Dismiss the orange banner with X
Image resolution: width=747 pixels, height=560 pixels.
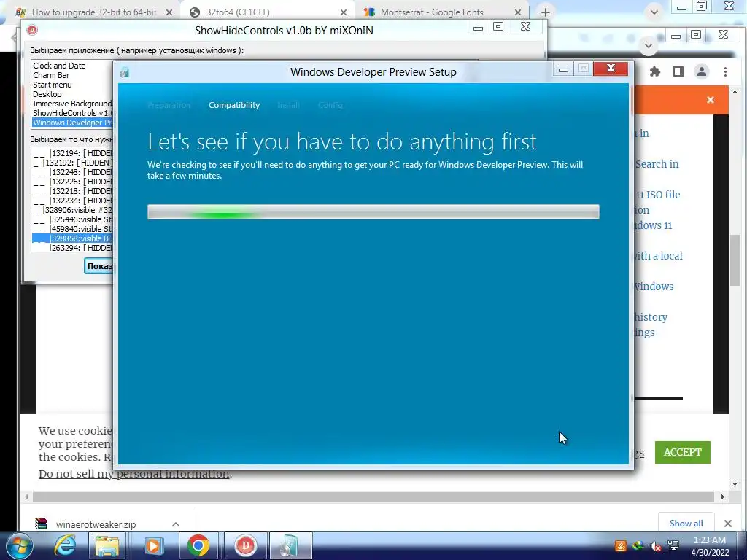click(711, 99)
